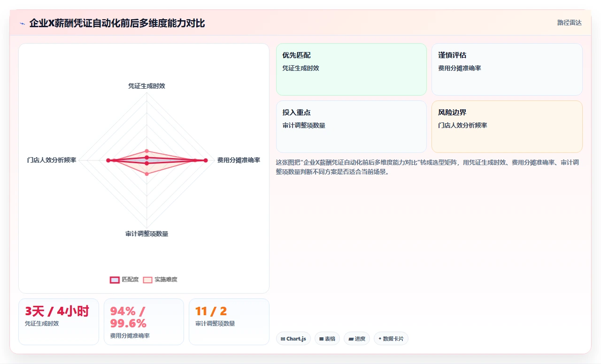Image resolution: width=601 pixels, height=364 pixels.
Task: Click the 路径雷达 label in the header
Action: (x=569, y=23)
